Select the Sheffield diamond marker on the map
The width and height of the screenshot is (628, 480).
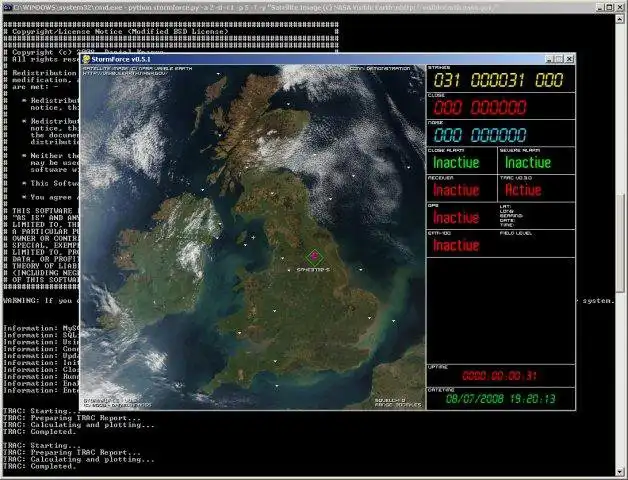click(314, 257)
